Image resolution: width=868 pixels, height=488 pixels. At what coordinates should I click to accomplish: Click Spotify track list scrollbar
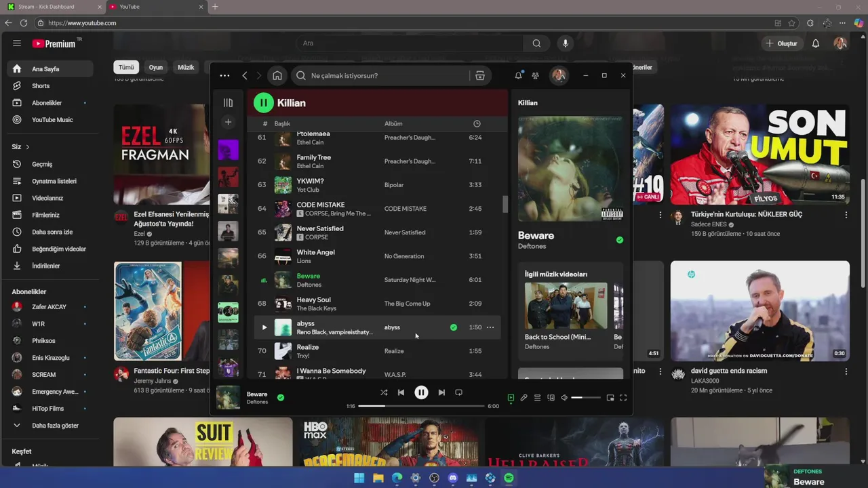click(x=505, y=204)
